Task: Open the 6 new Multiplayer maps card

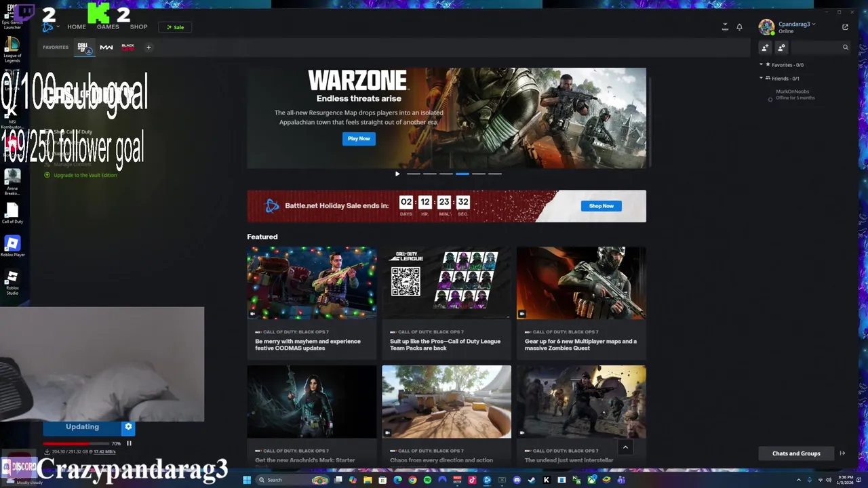Action: coord(581,302)
